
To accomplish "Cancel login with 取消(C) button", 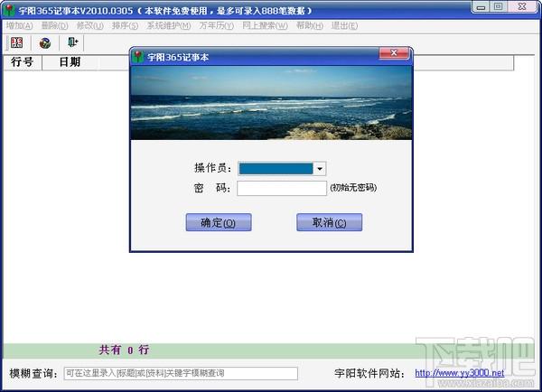I will [x=329, y=222].
